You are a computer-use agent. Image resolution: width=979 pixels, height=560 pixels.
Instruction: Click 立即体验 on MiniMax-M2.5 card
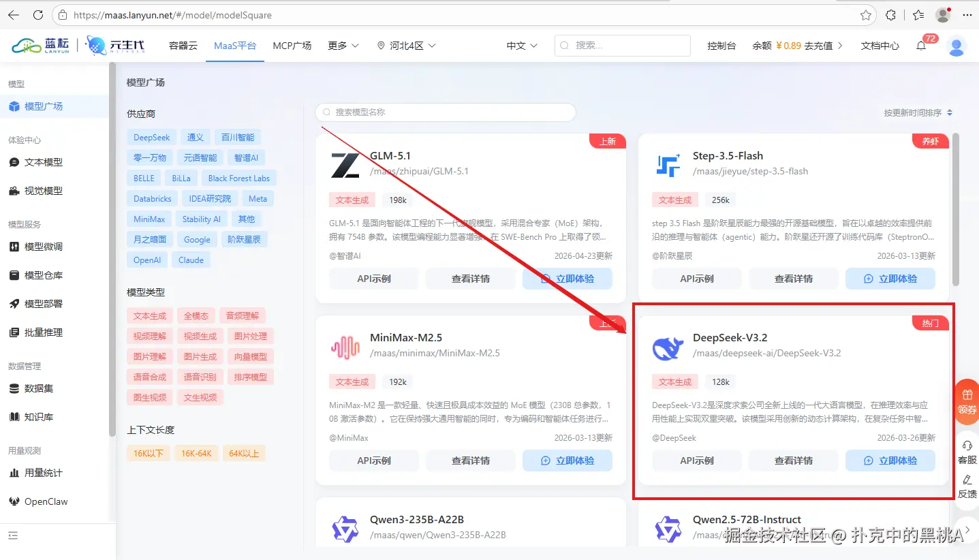(568, 461)
